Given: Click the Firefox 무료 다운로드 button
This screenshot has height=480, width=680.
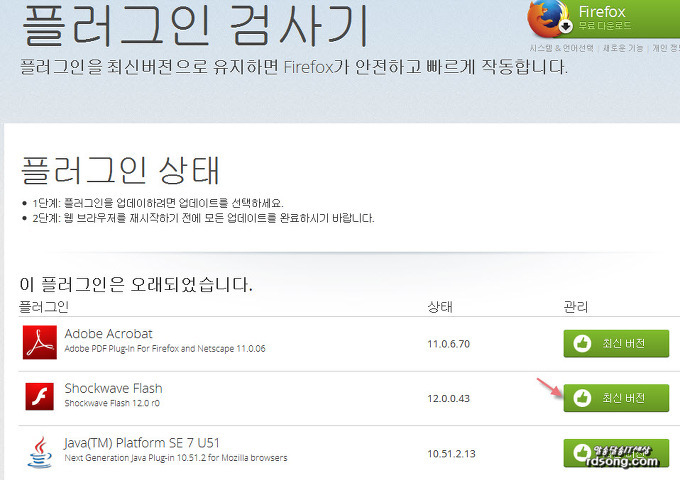Looking at the screenshot, I should coord(604,18).
